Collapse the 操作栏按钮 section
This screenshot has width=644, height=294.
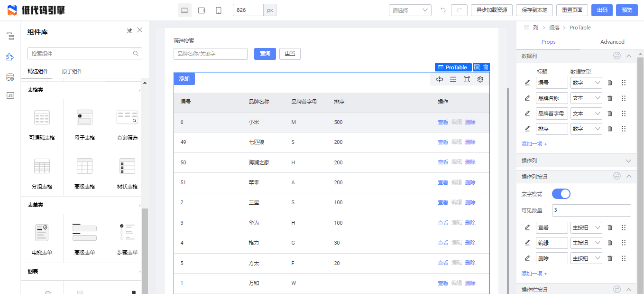[x=629, y=290]
